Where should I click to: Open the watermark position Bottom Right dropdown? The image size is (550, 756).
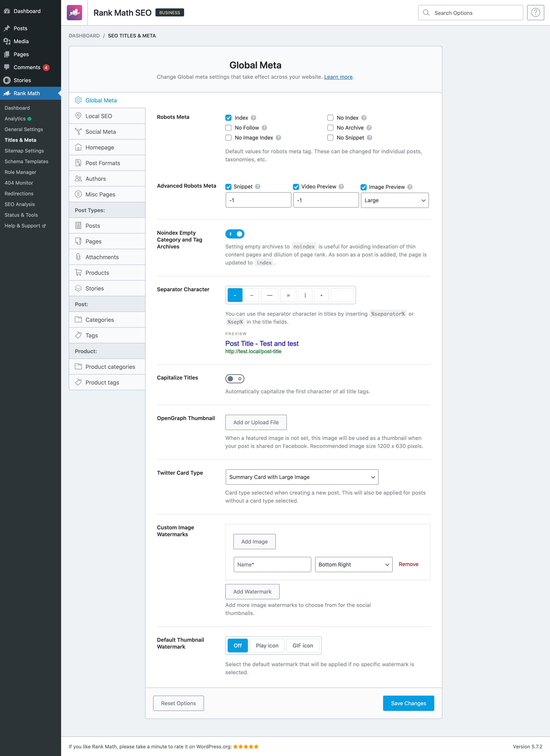click(354, 564)
